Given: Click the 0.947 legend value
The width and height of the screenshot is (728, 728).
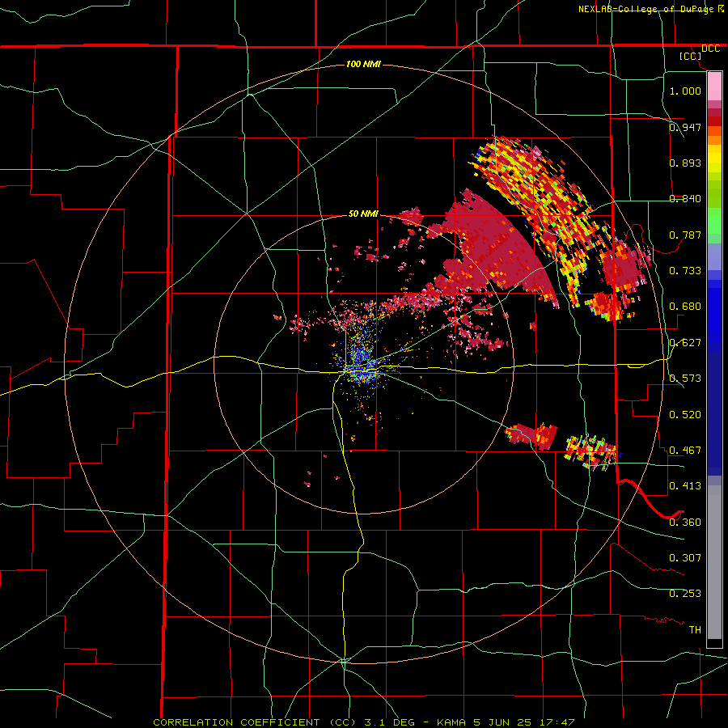Looking at the screenshot, I should 685,127.
